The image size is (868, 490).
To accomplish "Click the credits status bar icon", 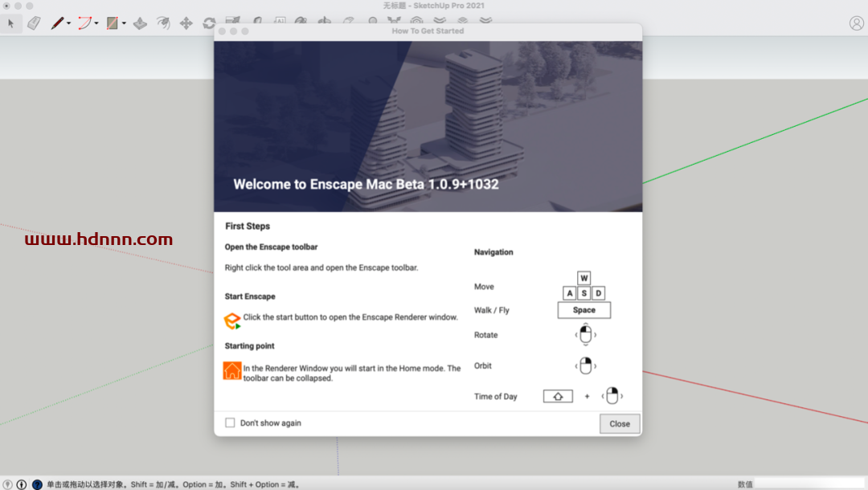I will click(22, 484).
